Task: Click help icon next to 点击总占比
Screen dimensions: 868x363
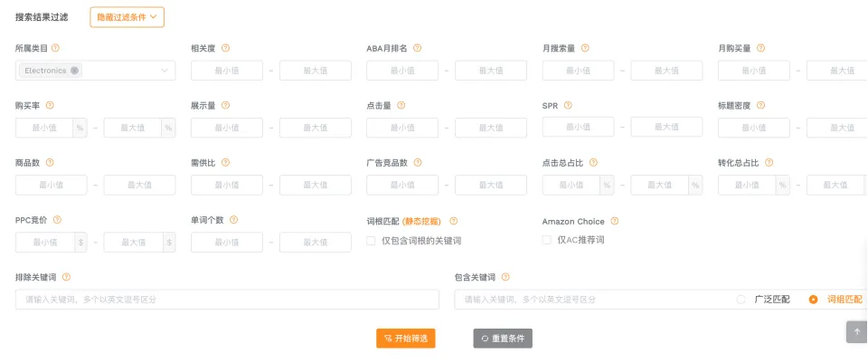Action: 593,162
